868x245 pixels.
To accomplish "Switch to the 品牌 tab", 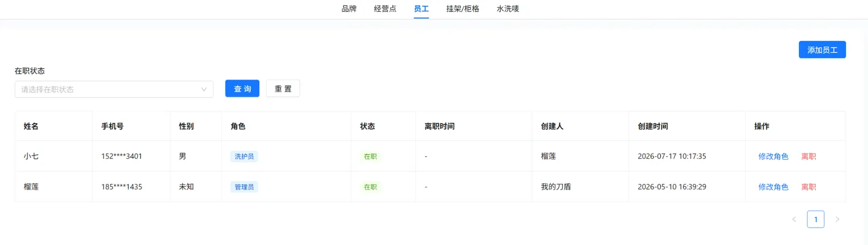I will (349, 9).
